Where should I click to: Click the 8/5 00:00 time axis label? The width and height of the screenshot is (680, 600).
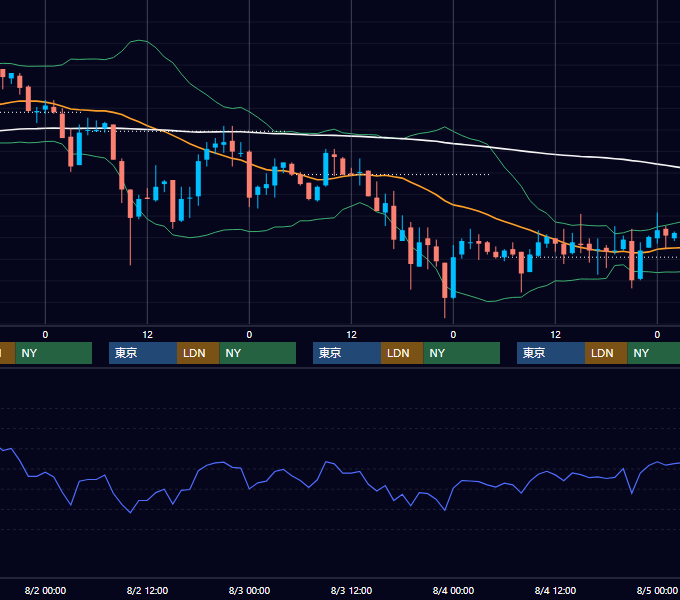coord(657,590)
